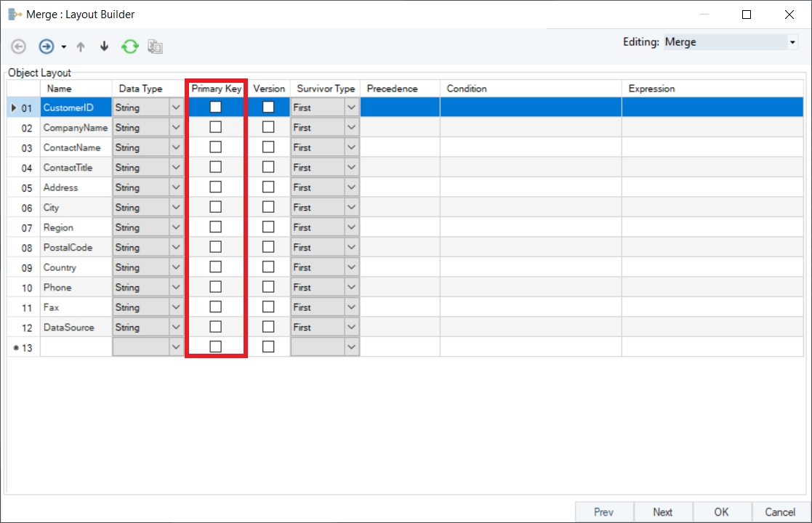Image resolution: width=812 pixels, height=523 pixels.
Task: Click Expression cell for Phone row
Action: [712, 287]
